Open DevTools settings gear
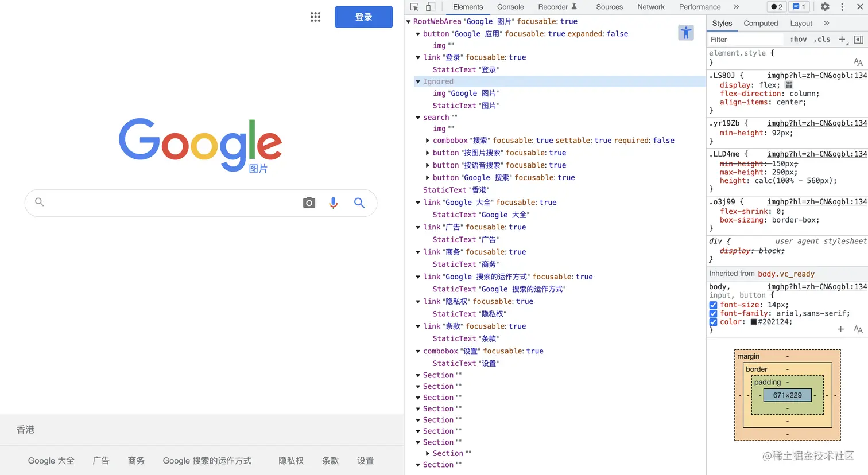 (x=825, y=7)
